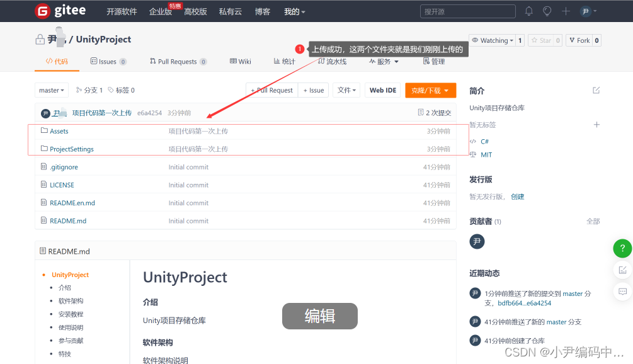Click the lightbulb icon in the navbar
Viewport: 633px width, 364px height.
[x=547, y=10]
